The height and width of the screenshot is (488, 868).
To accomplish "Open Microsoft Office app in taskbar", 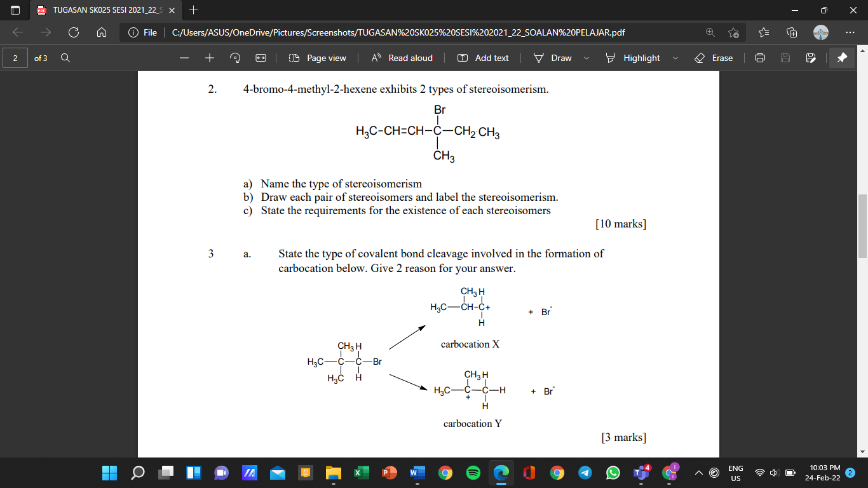I will (529, 473).
